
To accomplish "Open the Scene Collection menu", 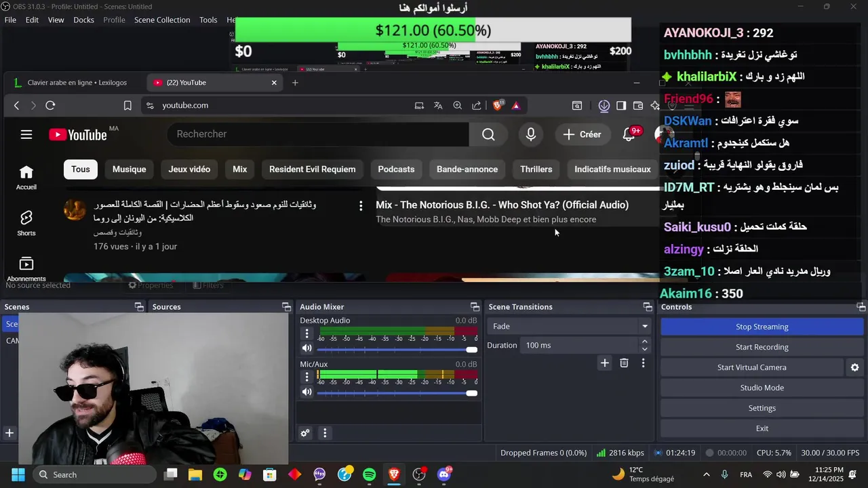I will [x=162, y=20].
